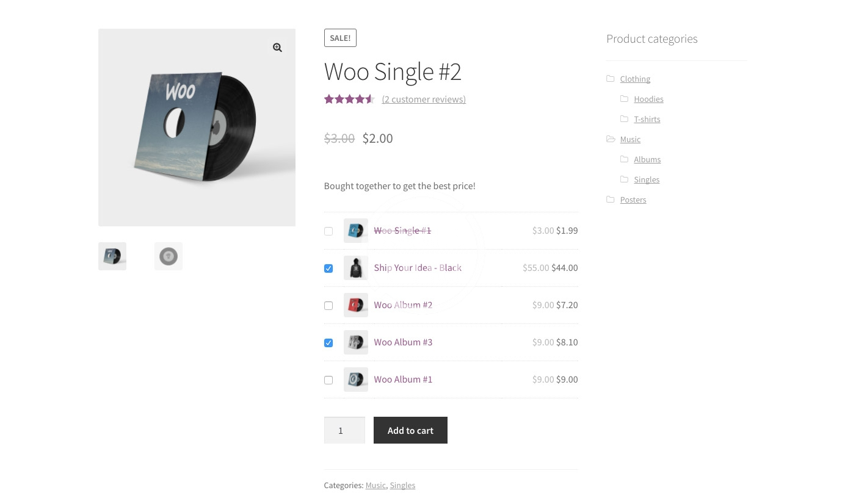Open the 2 customer reviews link
Viewport: 845px width, 504px height.
pyautogui.click(x=424, y=99)
